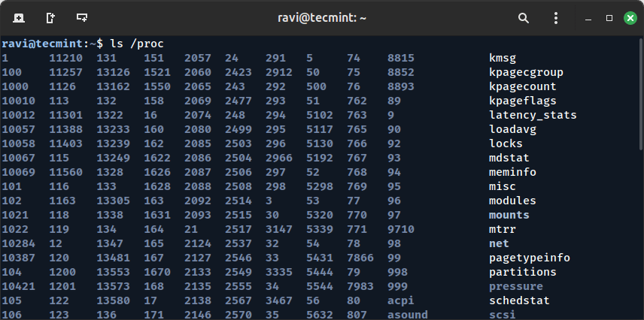Screen dimensions: 644x320
Task: Select the scsi entry
Action: [x=503, y=315]
